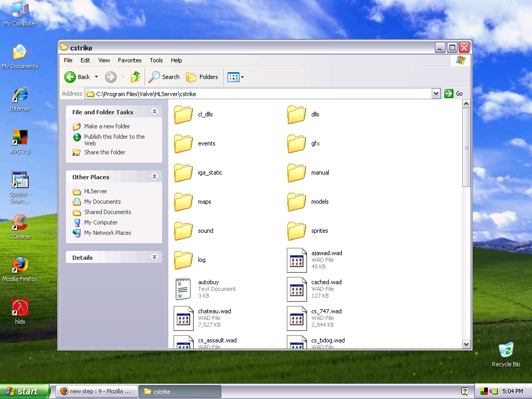Click the scrollbar down arrow in file list
The height and width of the screenshot is (399, 532).
pos(466,344)
